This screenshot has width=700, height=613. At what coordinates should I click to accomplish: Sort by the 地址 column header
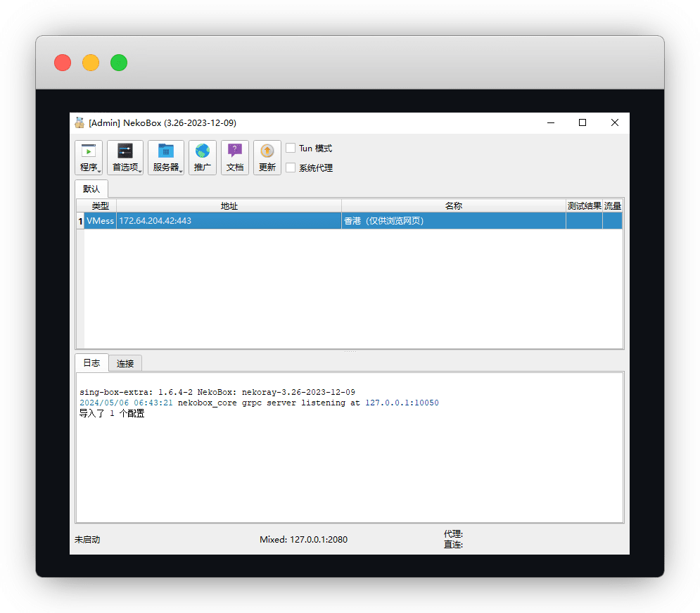[229, 206]
